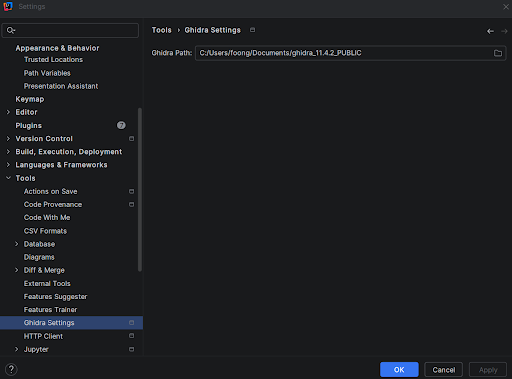Image resolution: width=512 pixels, height=379 pixels.
Task: Click the update count badge beside Plugins
Action: click(121, 125)
